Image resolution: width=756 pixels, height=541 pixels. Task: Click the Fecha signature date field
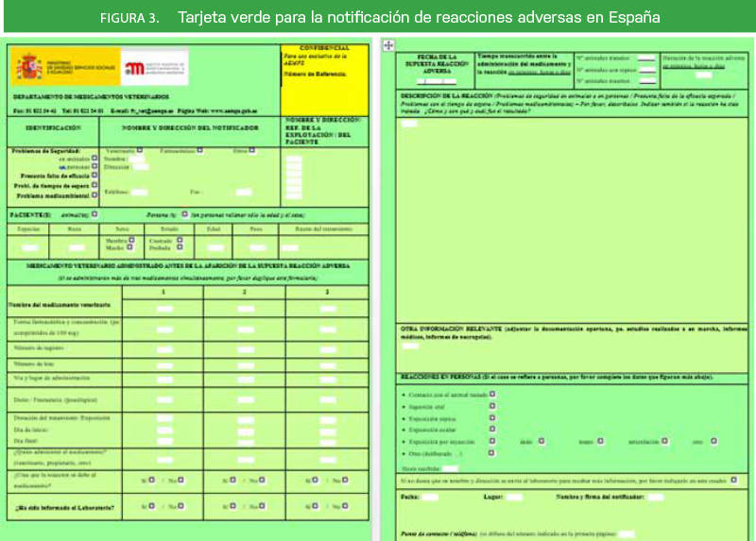430,497
